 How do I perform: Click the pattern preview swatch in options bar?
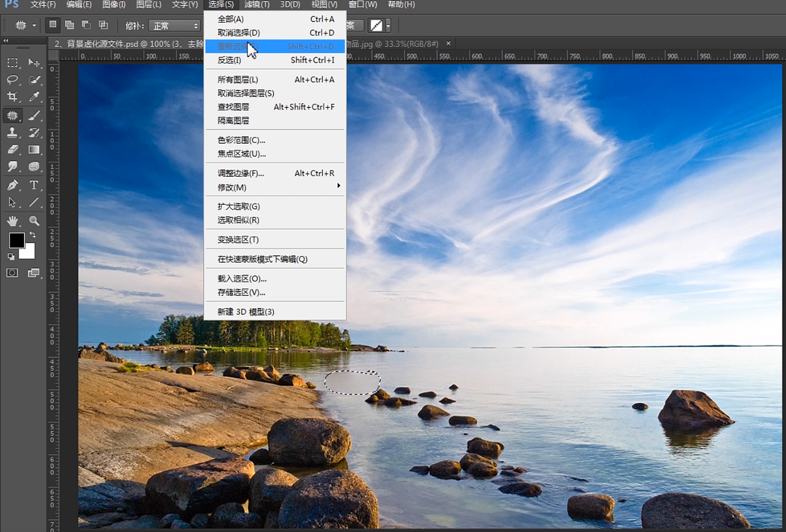click(x=375, y=26)
